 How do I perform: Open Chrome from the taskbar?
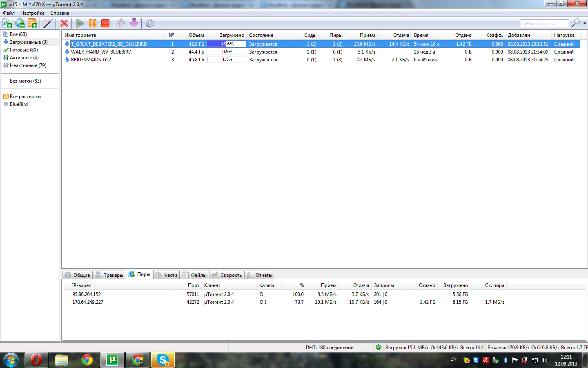click(x=87, y=360)
